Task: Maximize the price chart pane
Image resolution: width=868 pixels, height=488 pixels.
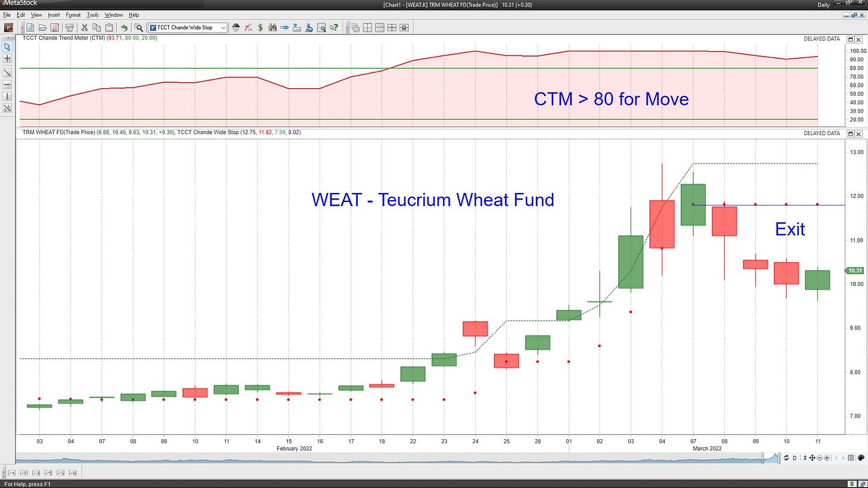Action: (850, 133)
